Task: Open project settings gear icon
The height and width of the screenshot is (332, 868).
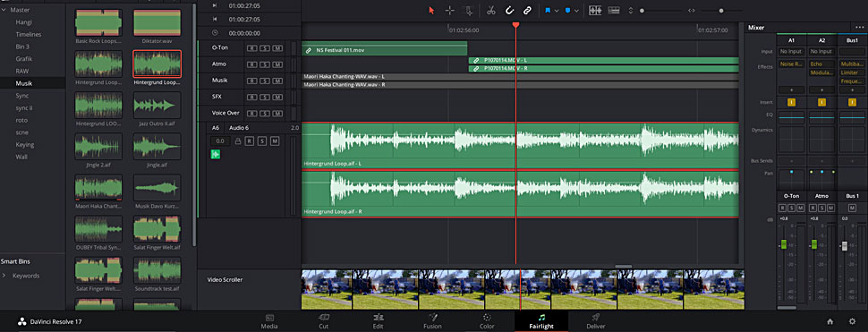Action: point(852,321)
